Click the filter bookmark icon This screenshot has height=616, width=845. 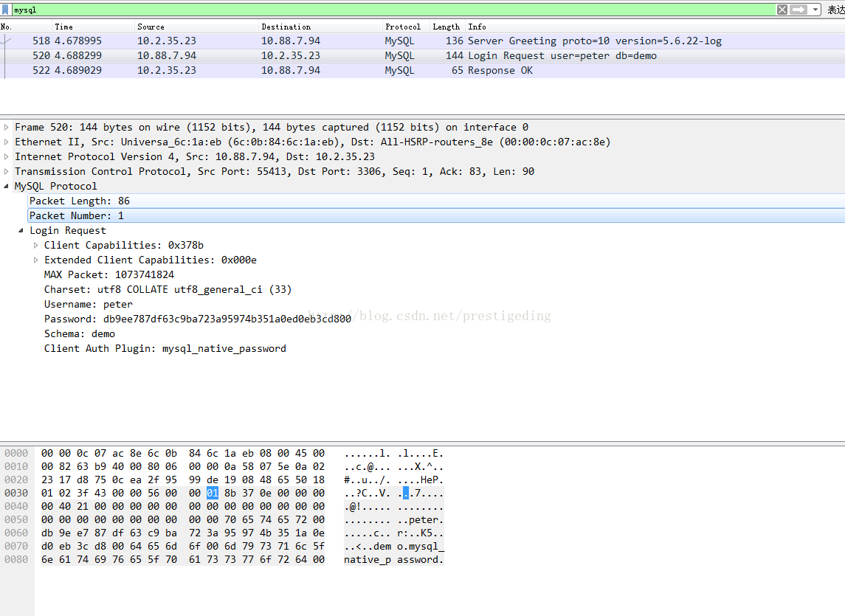[5, 10]
